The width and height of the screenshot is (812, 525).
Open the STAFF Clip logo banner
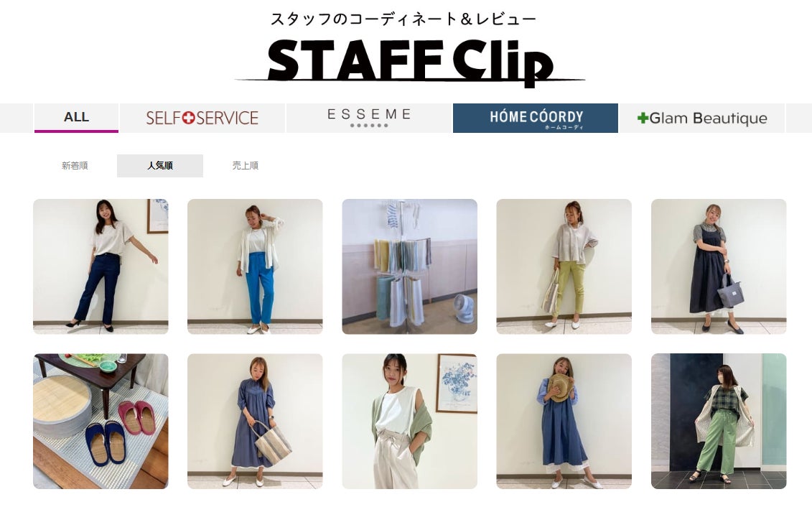410,62
